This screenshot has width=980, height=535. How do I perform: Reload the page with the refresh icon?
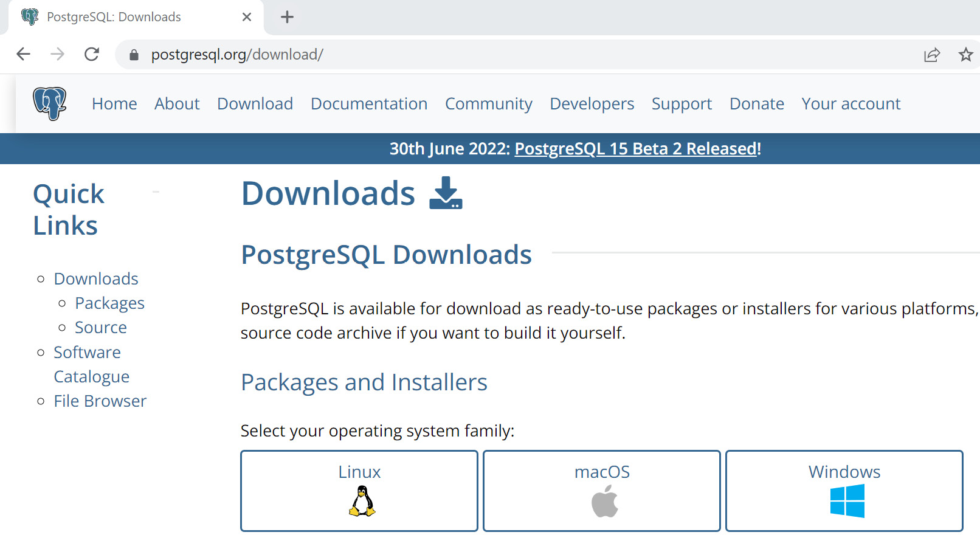click(x=92, y=54)
